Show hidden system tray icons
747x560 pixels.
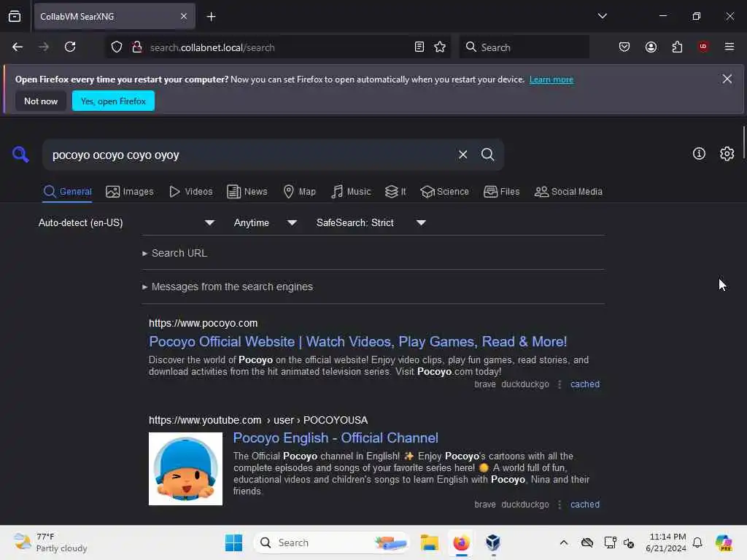[x=564, y=542]
